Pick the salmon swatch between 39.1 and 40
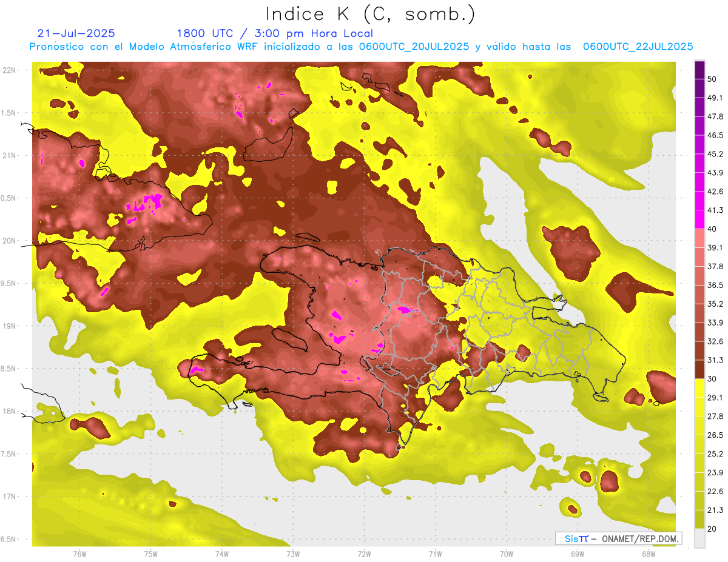Viewport: 728px width, 562px height. pyautogui.click(x=699, y=239)
